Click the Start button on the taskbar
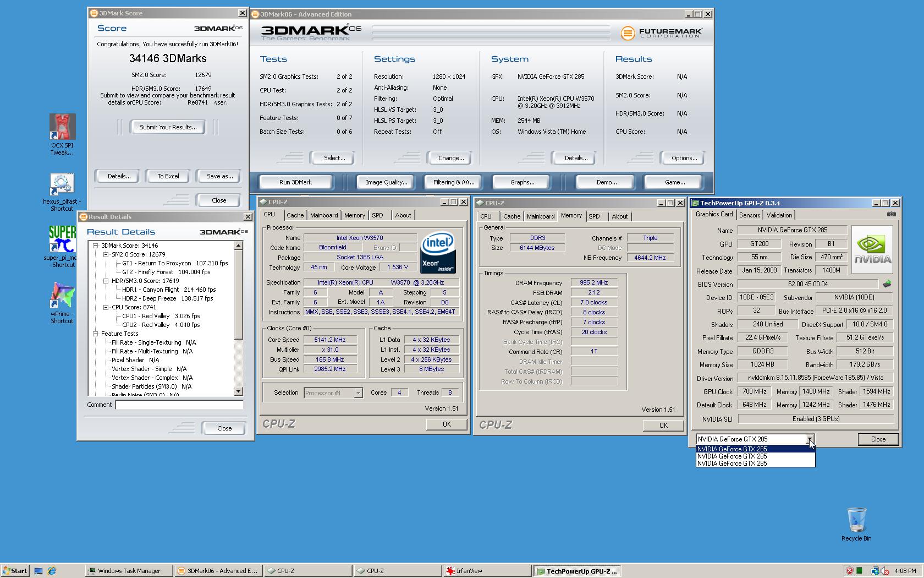This screenshot has width=924, height=578. [x=15, y=571]
